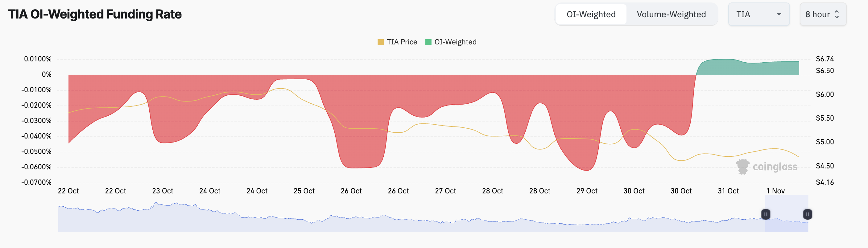Switch to the Volume-Weighted tab
The height and width of the screenshot is (248, 868).
(671, 14)
